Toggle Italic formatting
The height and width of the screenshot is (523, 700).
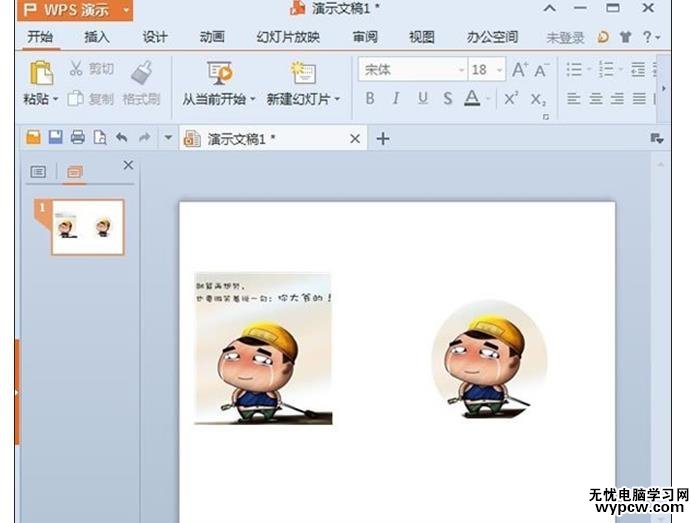(396, 98)
